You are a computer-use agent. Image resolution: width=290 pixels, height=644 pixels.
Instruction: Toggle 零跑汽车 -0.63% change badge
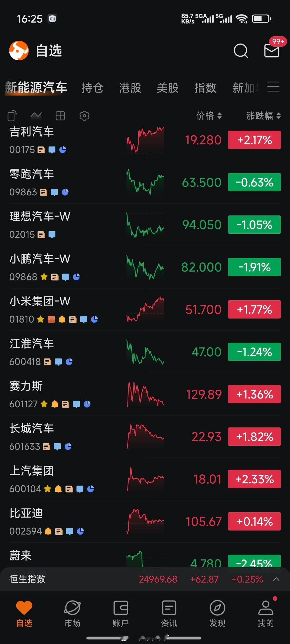click(254, 182)
